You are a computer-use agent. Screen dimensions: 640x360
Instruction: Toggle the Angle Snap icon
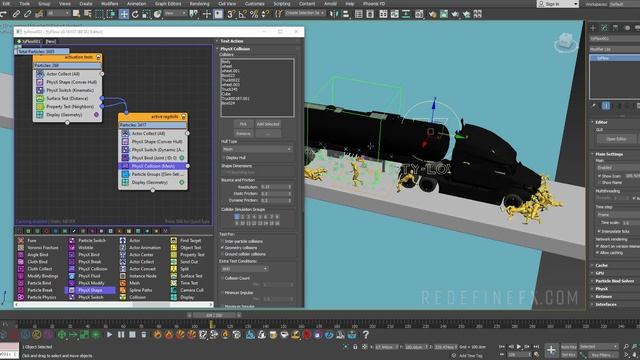tap(242, 14)
